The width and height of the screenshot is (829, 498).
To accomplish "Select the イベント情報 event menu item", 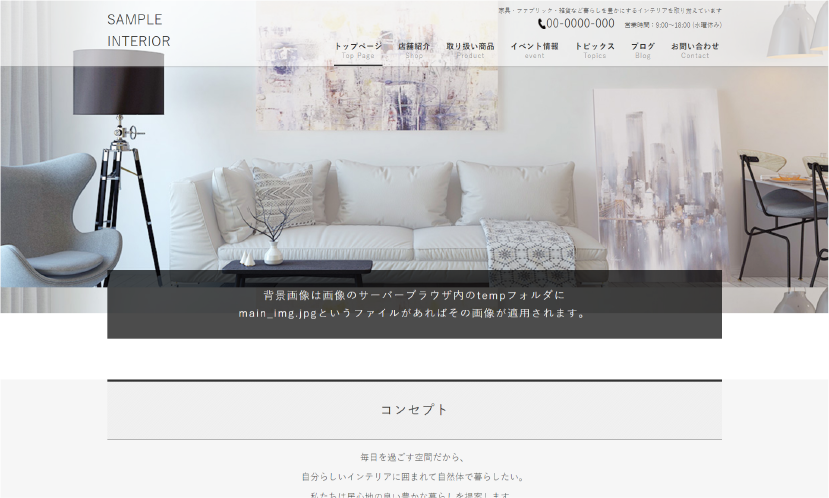I will pyautogui.click(x=534, y=50).
